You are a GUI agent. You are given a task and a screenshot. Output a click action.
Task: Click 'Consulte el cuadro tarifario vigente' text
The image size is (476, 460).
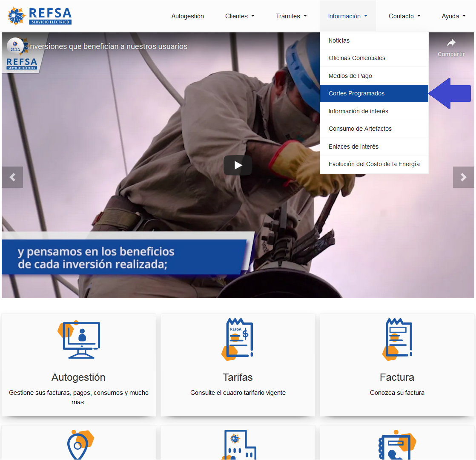click(238, 393)
